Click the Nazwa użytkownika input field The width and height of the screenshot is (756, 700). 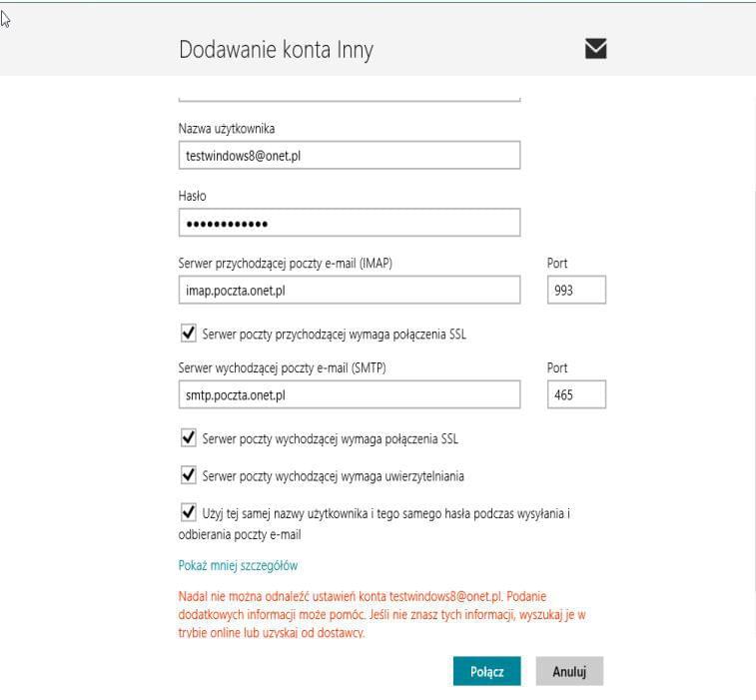[x=350, y=155]
